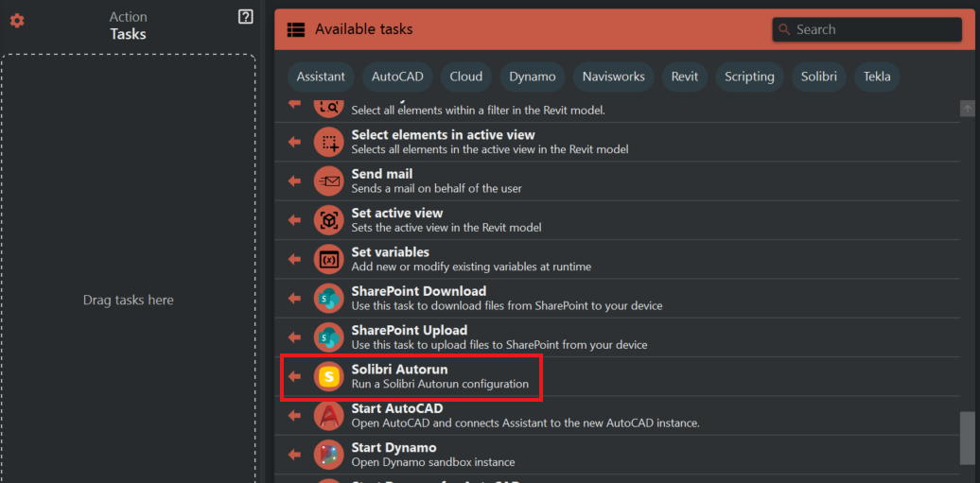Click the Available tasks header title
Image resolution: width=980 pixels, height=483 pixels.
pyautogui.click(x=364, y=29)
